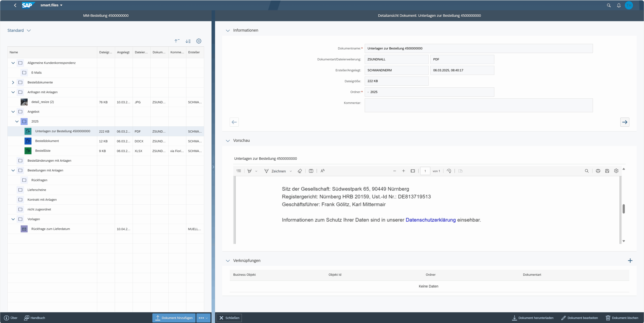Open the notifications bell
644x323 pixels.
(619, 5)
